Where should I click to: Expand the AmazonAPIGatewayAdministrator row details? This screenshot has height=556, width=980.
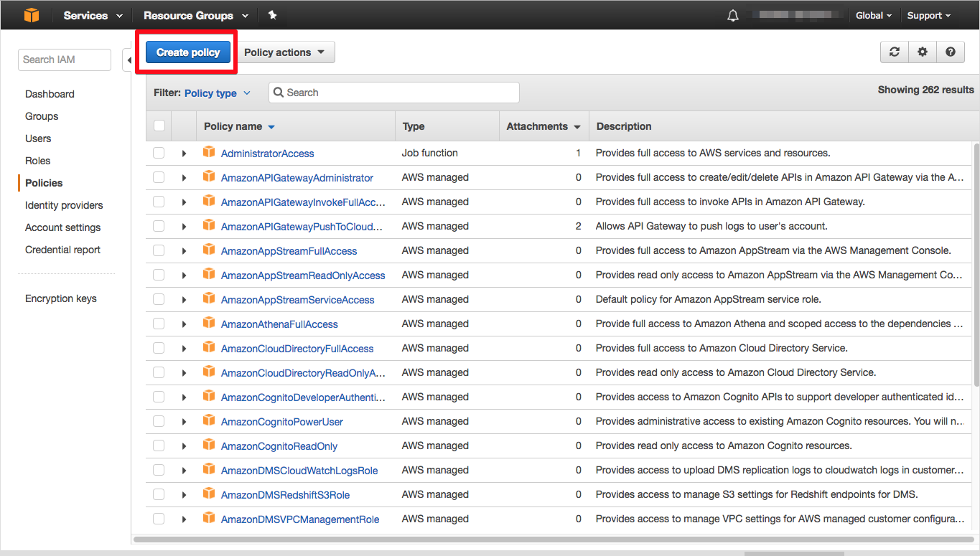[x=184, y=178]
